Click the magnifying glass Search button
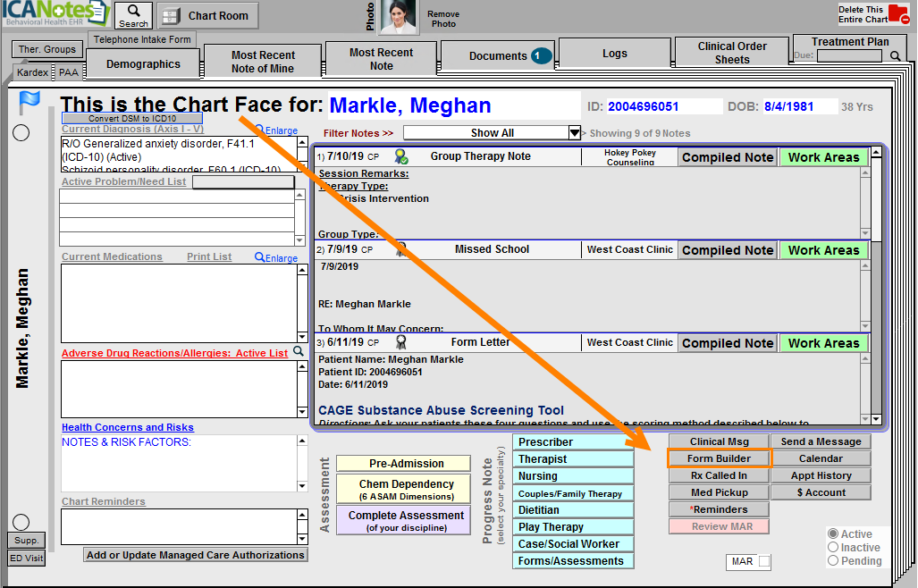This screenshot has height=588, width=918. pyautogui.click(x=133, y=15)
